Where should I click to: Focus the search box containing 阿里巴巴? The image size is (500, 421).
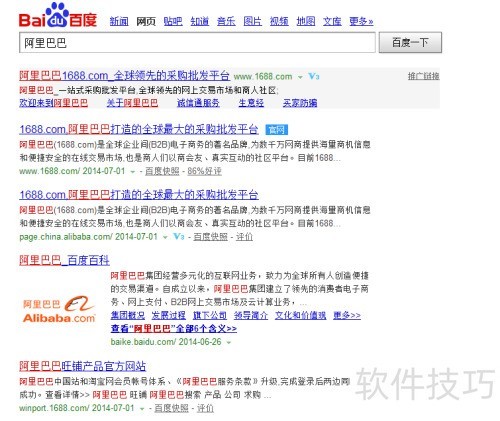197,42
